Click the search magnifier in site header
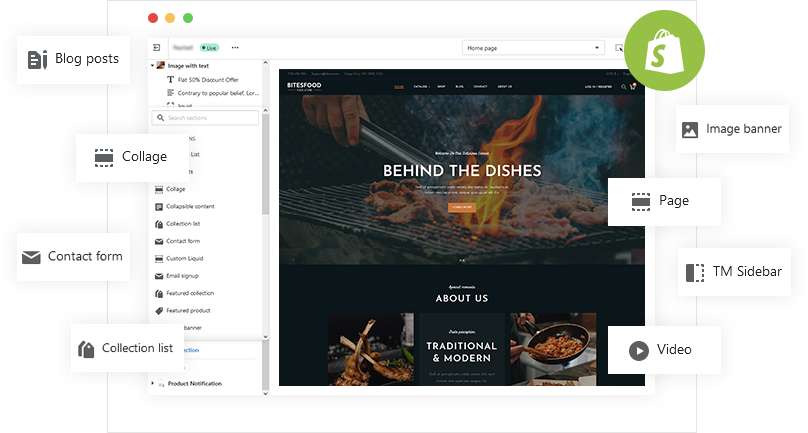808x433 pixels. (x=623, y=87)
